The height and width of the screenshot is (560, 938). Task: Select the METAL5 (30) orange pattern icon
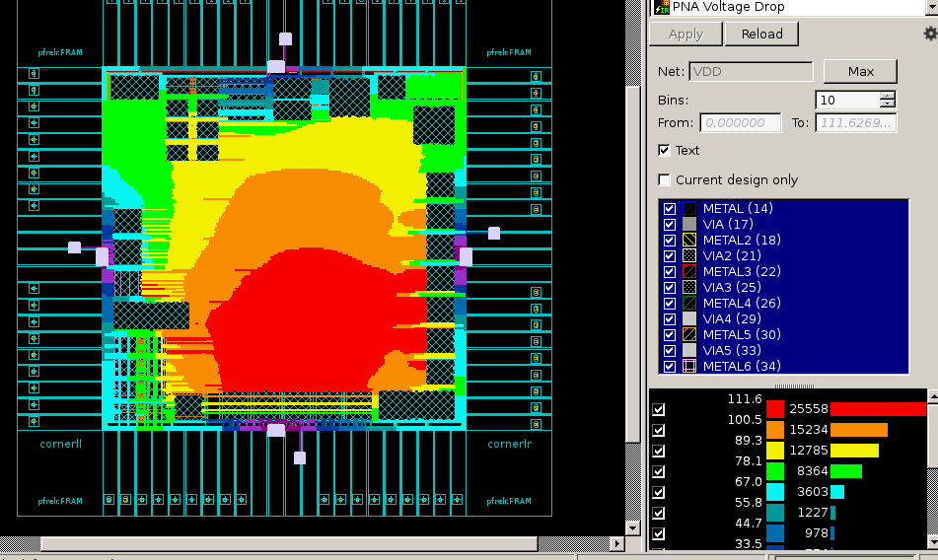coord(689,334)
